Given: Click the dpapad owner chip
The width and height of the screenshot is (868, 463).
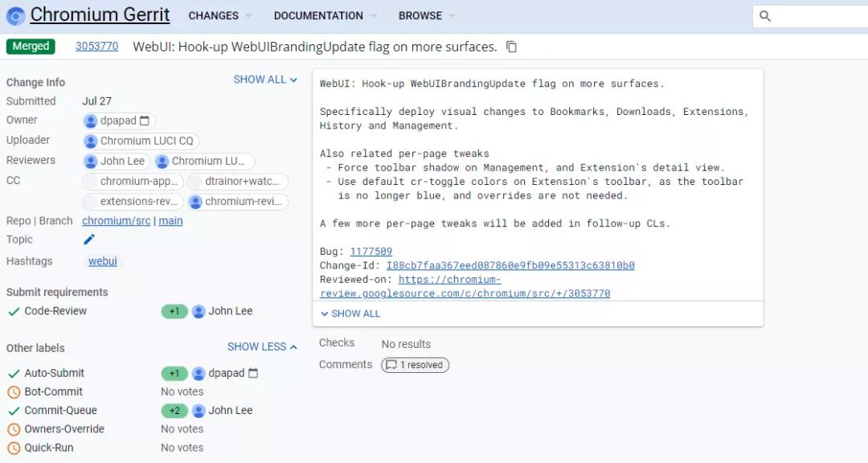Looking at the screenshot, I should (x=118, y=121).
